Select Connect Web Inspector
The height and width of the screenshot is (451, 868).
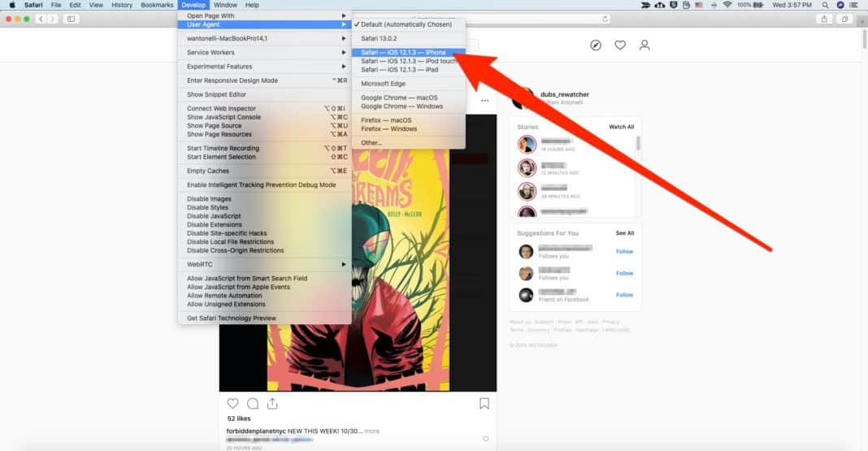click(265, 108)
